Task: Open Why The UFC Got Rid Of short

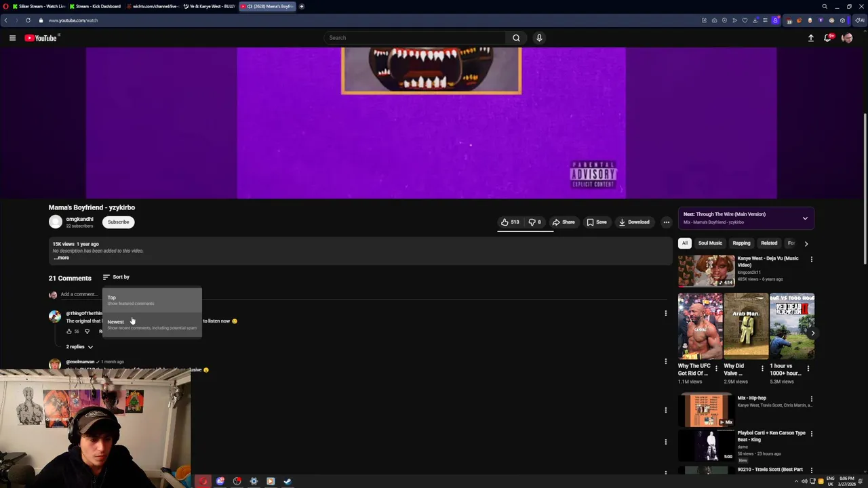Action: [701, 327]
